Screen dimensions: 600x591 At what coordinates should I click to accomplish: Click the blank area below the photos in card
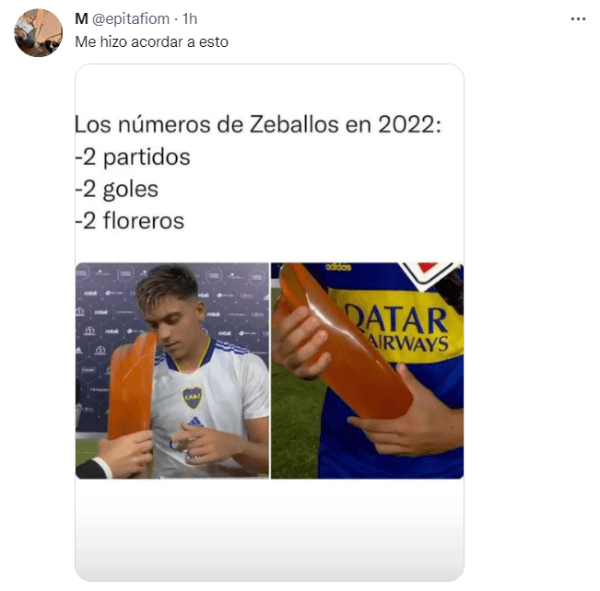pos(269,528)
